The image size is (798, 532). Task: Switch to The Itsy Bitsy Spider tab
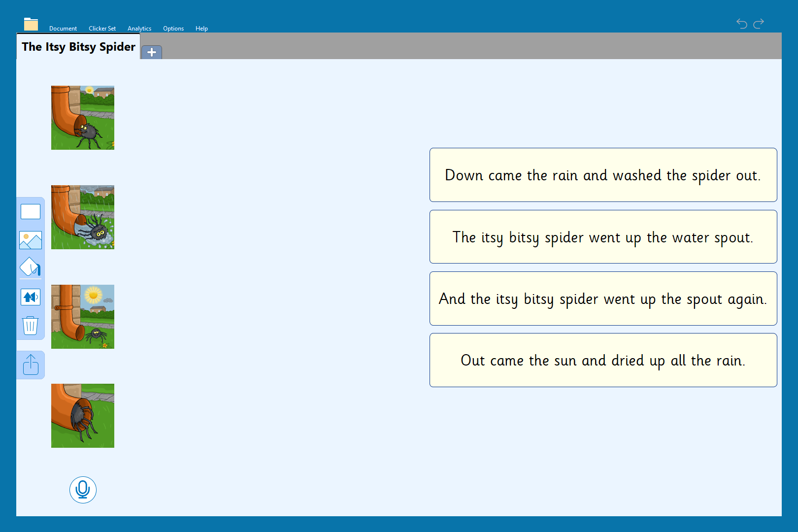click(x=78, y=47)
